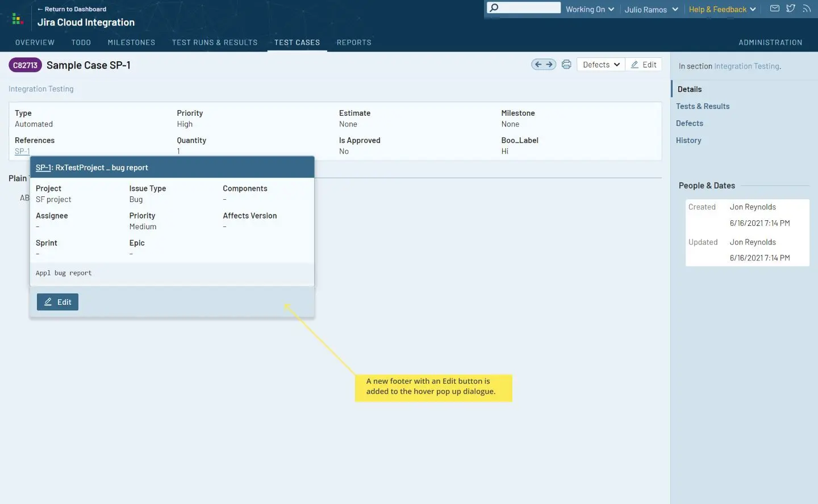Go to previous case with left arrow

click(538, 65)
